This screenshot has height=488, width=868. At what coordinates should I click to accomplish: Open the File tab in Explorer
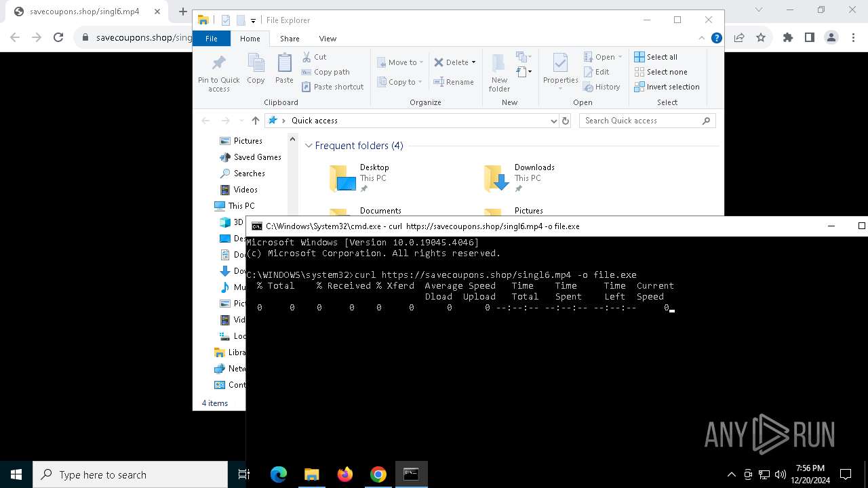(x=212, y=39)
